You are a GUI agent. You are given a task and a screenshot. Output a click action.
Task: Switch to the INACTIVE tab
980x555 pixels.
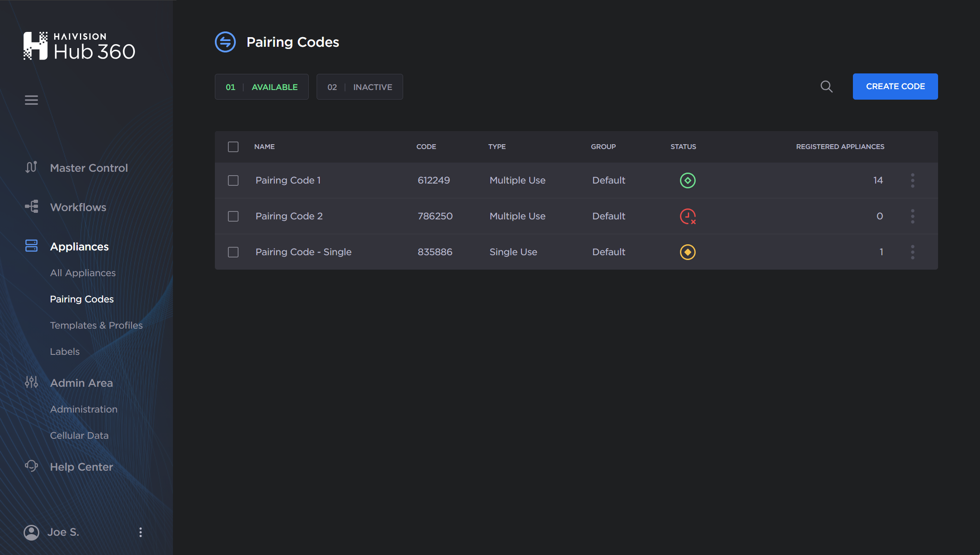[x=359, y=87]
